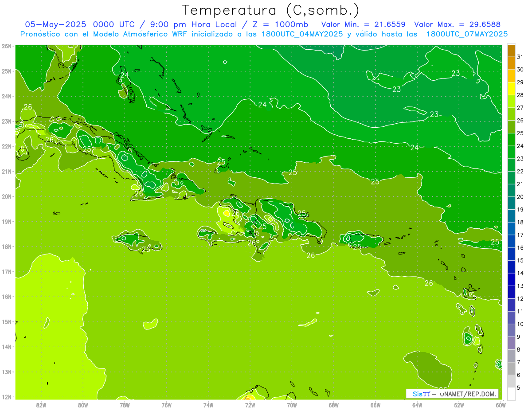Click the 30 label on the color scale
Viewport: 532px width, 411px height.
[x=520, y=70]
